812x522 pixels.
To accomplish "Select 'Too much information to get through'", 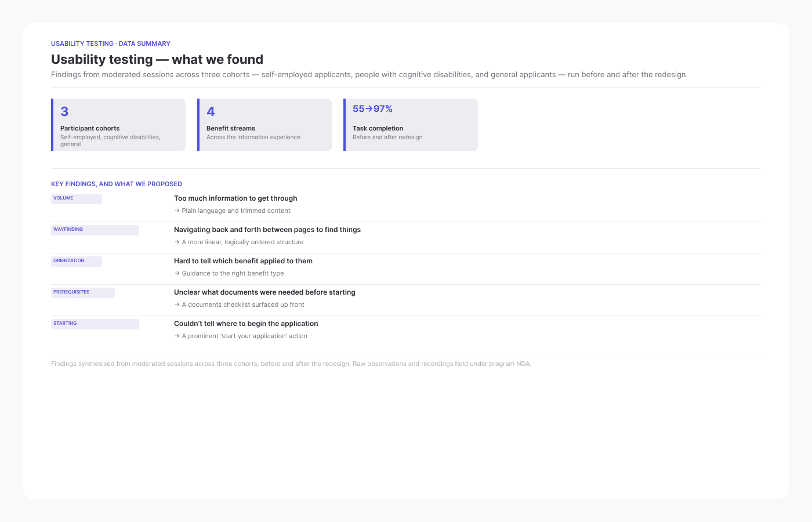I will (x=235, y=198).
